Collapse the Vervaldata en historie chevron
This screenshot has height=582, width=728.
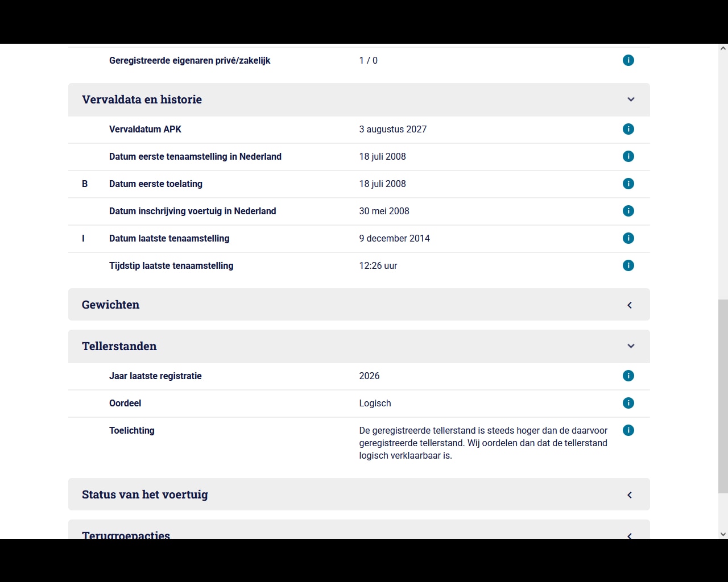click(x=631, y=99)
